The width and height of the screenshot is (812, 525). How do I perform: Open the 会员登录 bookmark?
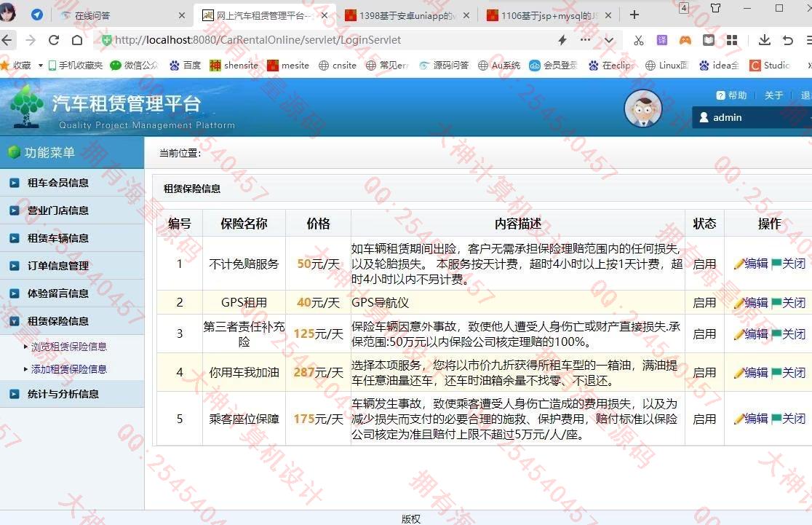pos(553,66)
